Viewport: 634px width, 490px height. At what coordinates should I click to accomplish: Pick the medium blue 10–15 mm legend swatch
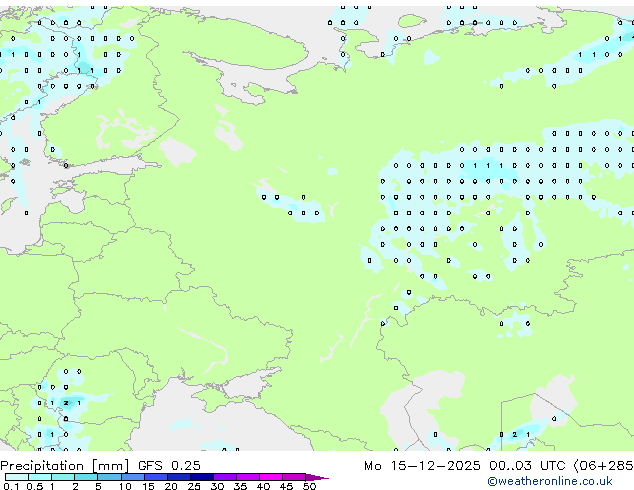click(135, 477)
